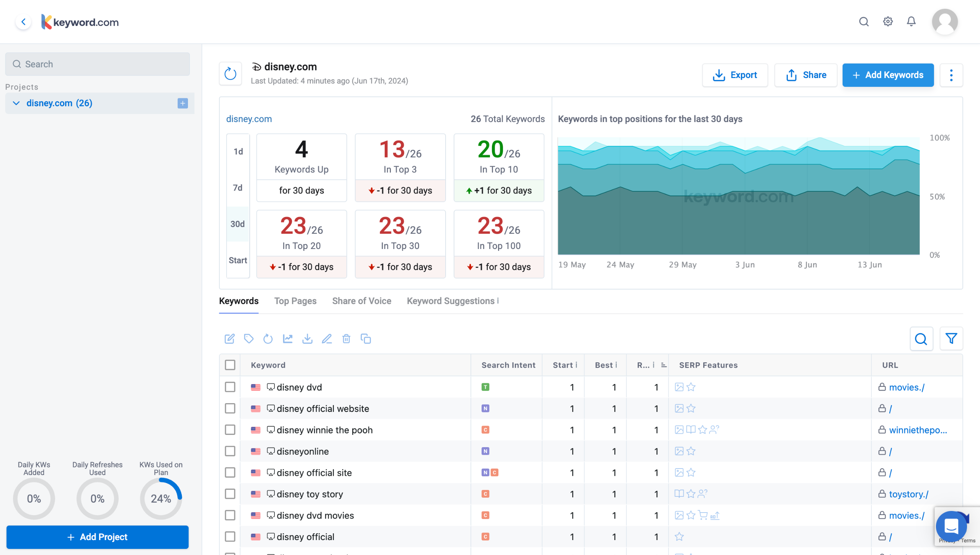Open the disney.com link in summary panel
The image size is (980, 555).
tap(249, 119)
